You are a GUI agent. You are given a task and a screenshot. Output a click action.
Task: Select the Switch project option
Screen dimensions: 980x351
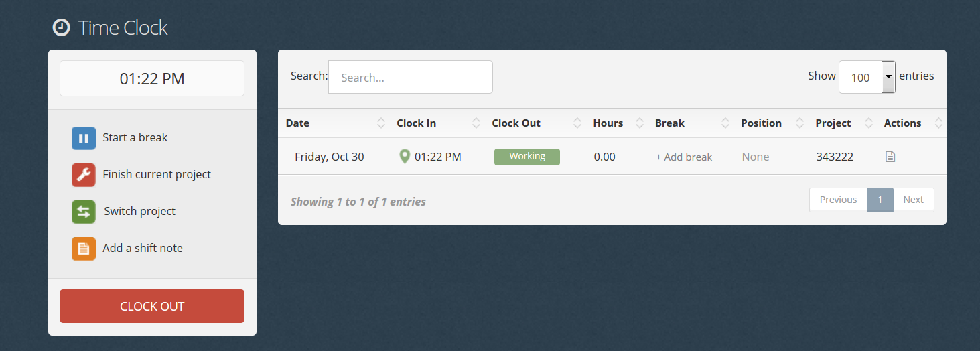(139, 211)
